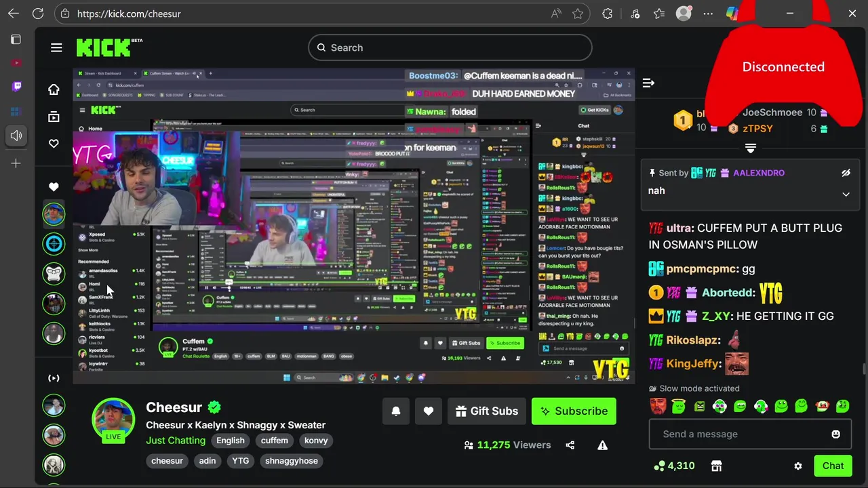Toggle follow heart next to Gift Subs
The height and width of the screenshot is (488, 868).
pos(429,411)
